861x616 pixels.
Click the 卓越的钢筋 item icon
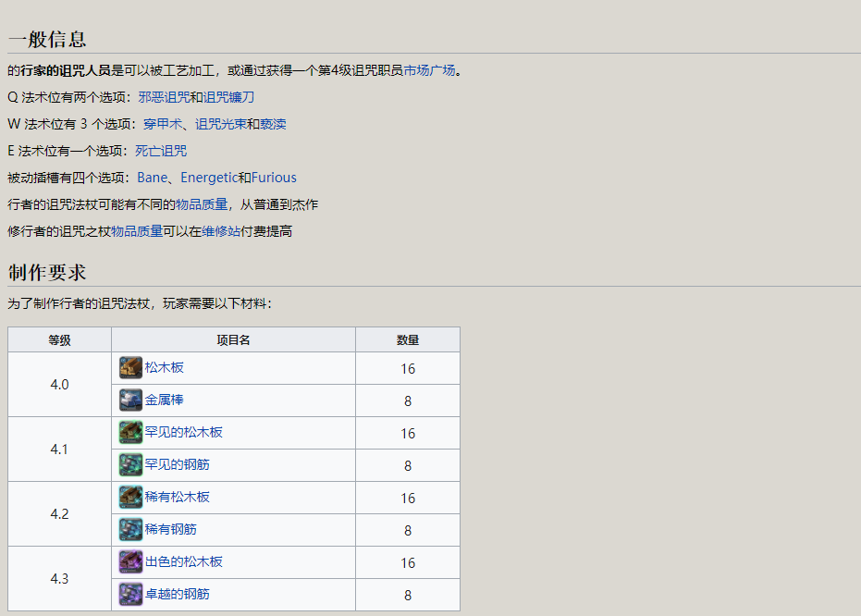(x=130, y=595)
